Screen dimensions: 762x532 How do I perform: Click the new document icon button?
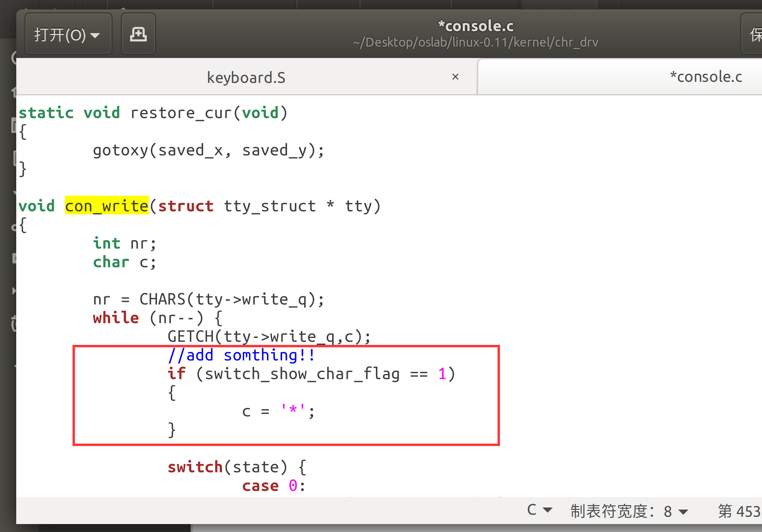pos(138,34)
